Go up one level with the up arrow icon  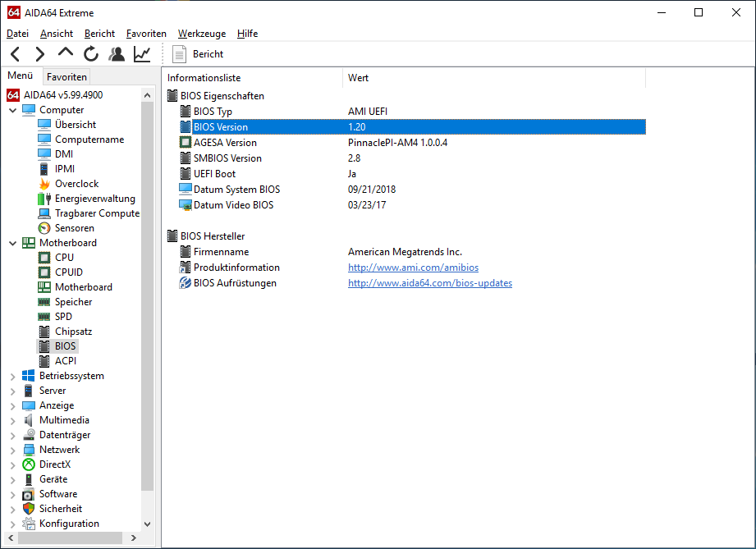(x=65, y=53)
